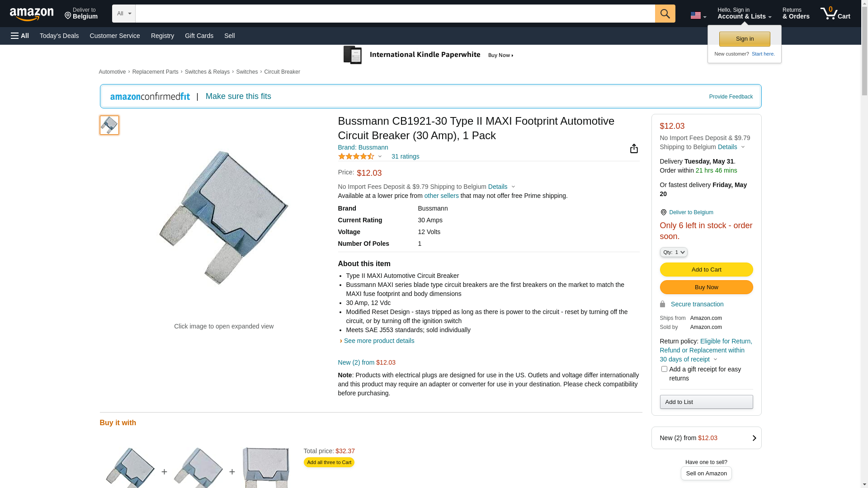The width and height of the screenshot is (868, 488).
Task: Open the cart icon
Action: [835, 14]
